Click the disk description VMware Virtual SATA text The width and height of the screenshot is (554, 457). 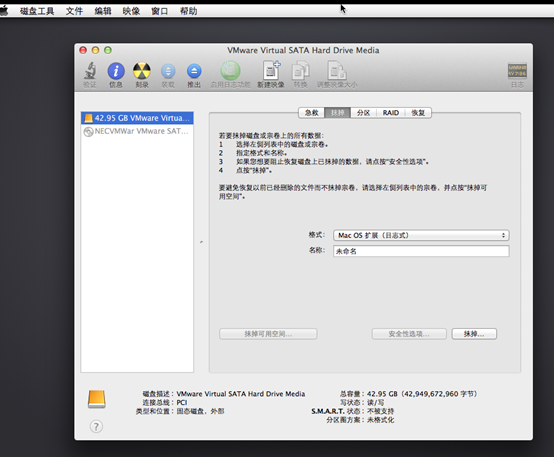pos(241,394)
